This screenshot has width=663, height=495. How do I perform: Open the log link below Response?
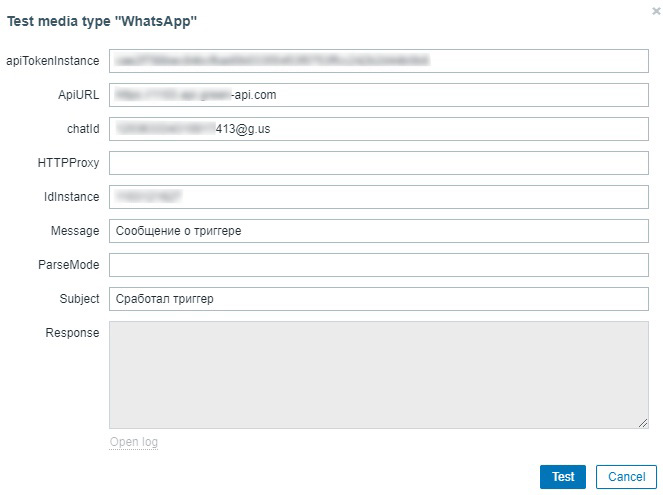[x=134, y=442]
